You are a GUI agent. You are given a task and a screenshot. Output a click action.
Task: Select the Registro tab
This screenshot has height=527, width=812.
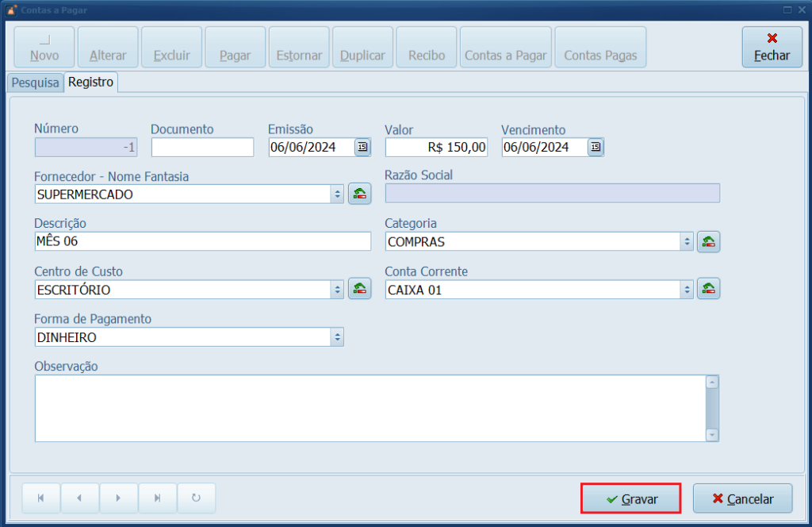91,82
